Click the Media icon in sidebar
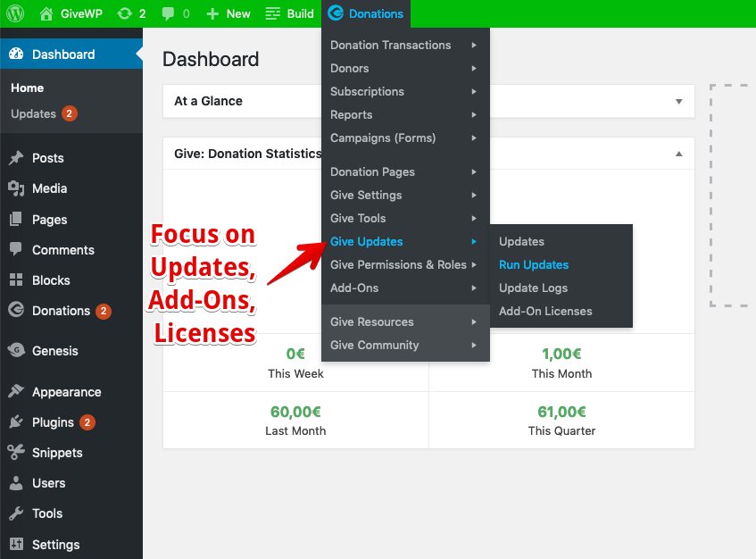Screen dimensions: 756x559 pos(16,188)
